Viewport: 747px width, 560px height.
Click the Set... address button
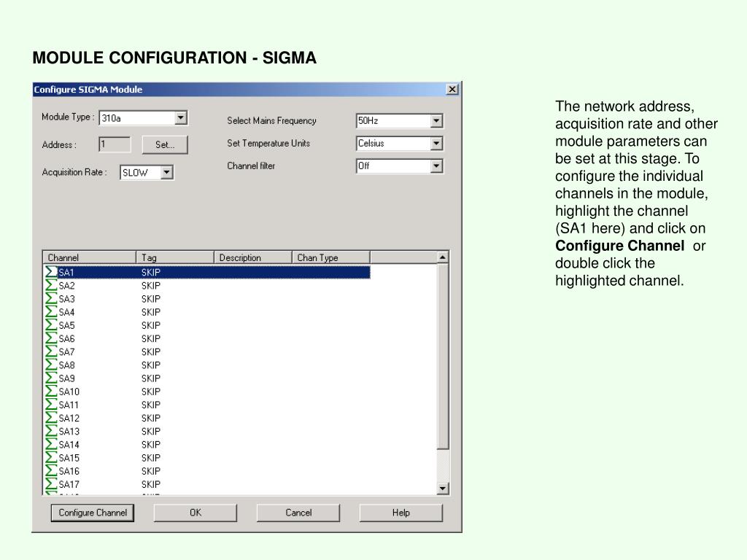[x=165, y=145]
